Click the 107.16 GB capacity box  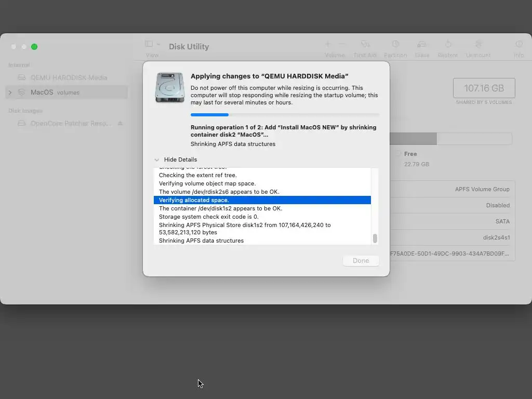(484, 88)
